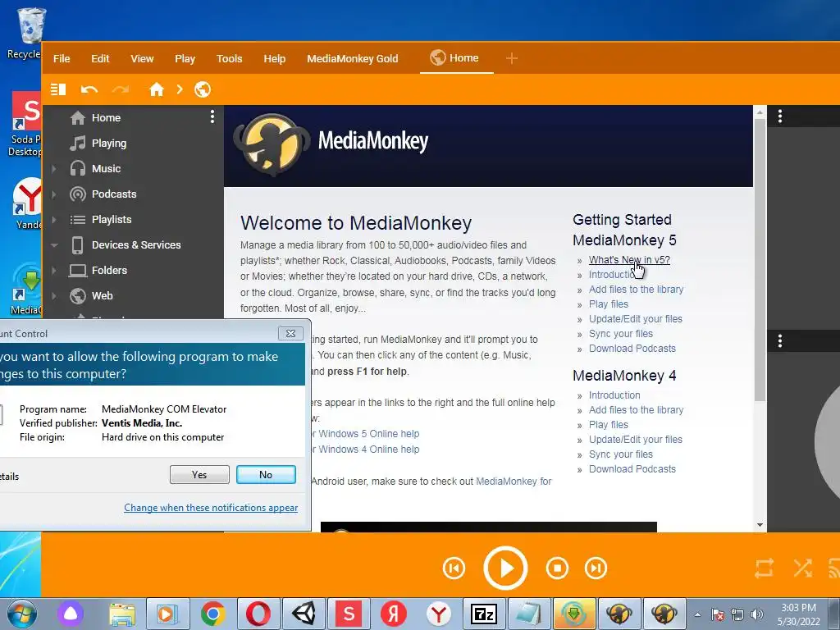Open Change when these notifications appear link
Screen dimensions: 840x630
(x=211, y=507)
